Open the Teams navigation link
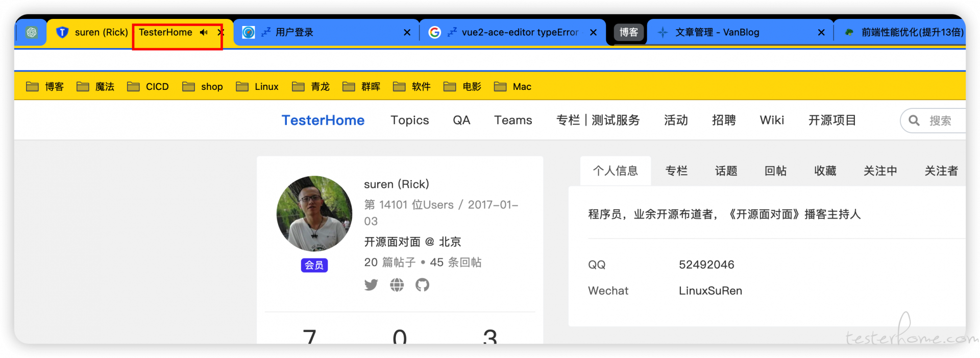This screenshot has width=980, height=358. click(513, 120)
